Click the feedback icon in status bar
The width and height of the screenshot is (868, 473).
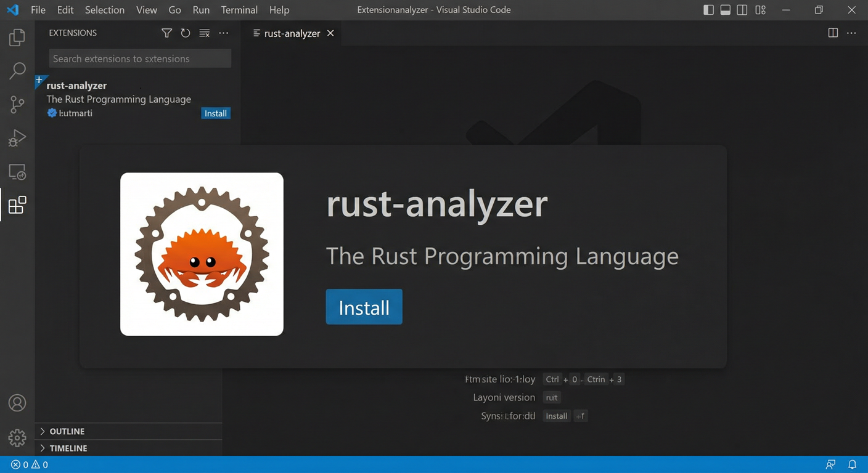[x=831, y=465]
